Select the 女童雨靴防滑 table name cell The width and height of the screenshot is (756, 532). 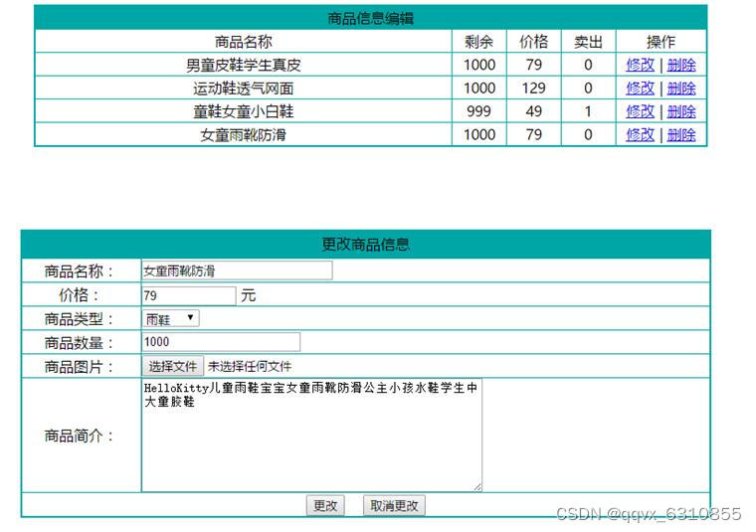244,134
